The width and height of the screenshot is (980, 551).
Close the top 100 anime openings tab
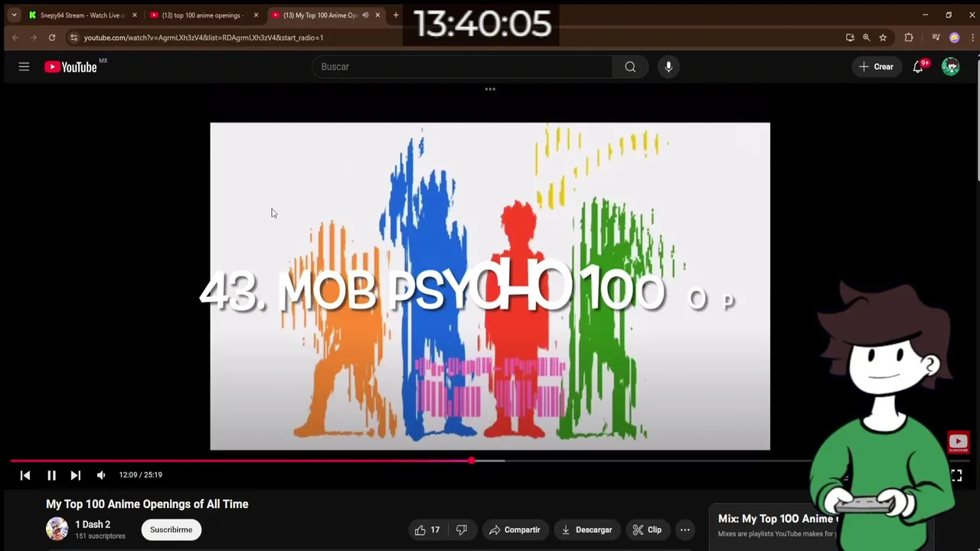point(256,15)
